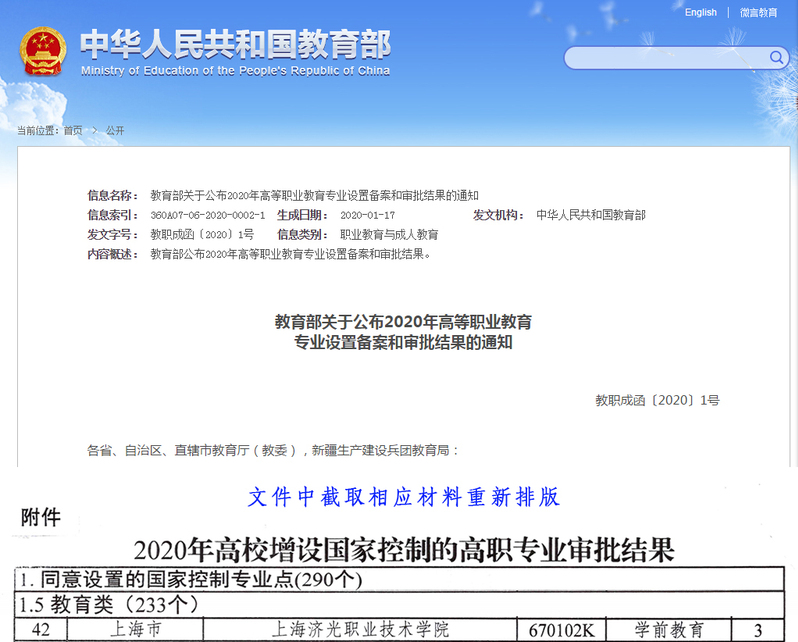Go to 首页 in breadcrumb

coord(73,131)
